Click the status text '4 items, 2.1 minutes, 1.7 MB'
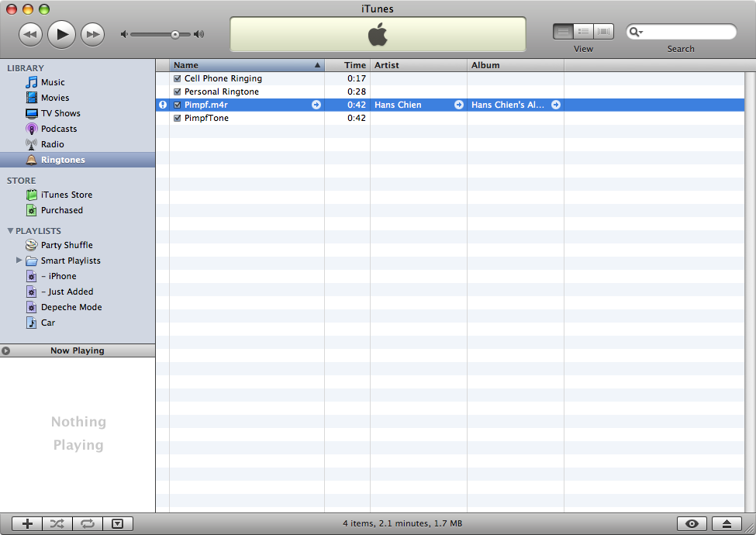This screenshot has width=756, height=535. point(402,523)
